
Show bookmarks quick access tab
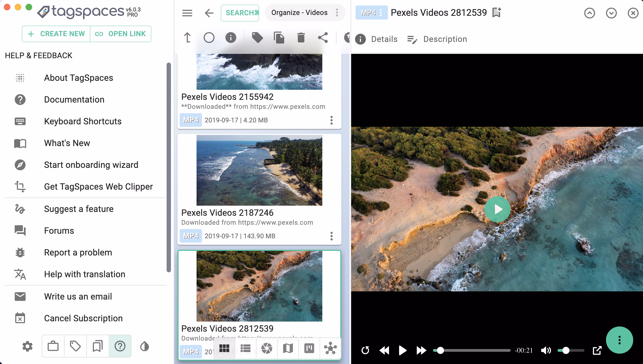pos(98,346)
